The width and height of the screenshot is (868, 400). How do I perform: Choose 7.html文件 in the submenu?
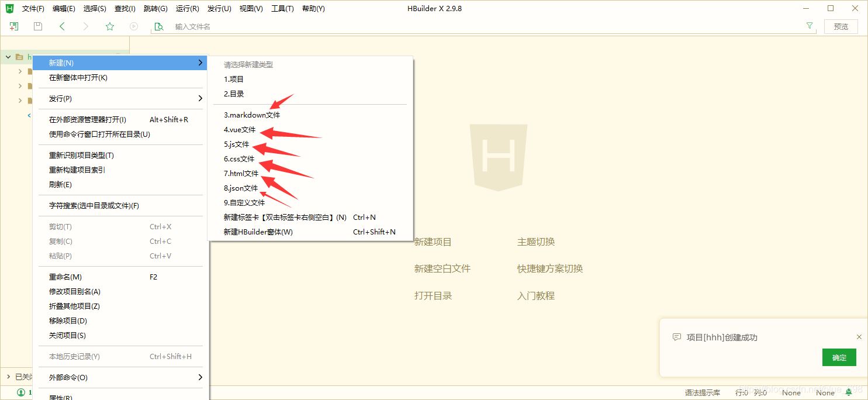coord(241,174)
